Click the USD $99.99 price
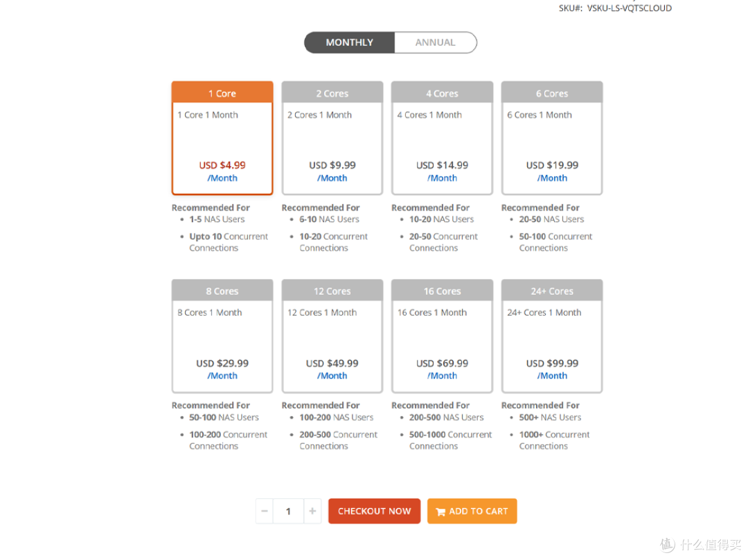748x560 pixels. [552, 363]
